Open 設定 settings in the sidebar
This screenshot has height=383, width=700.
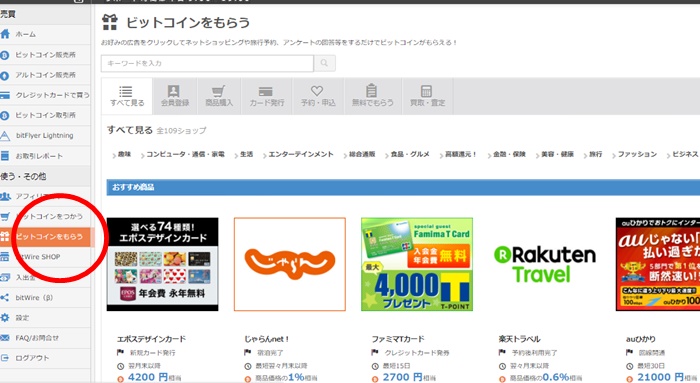click(x=45, y=318)
